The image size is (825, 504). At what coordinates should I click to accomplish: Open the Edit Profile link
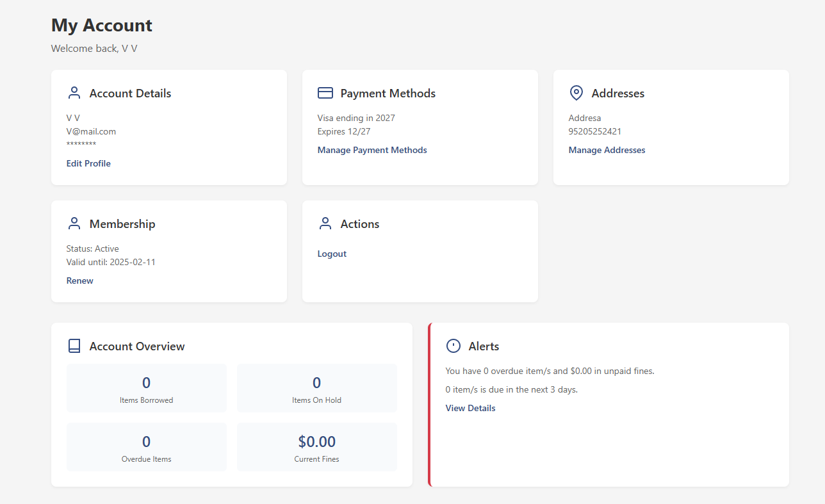click(x=88, y=164)
